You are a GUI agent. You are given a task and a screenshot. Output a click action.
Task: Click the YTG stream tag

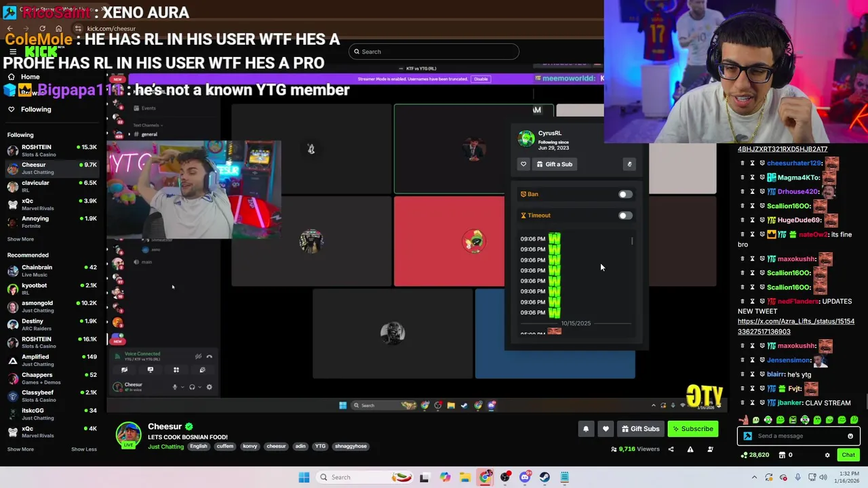[320, 446]
